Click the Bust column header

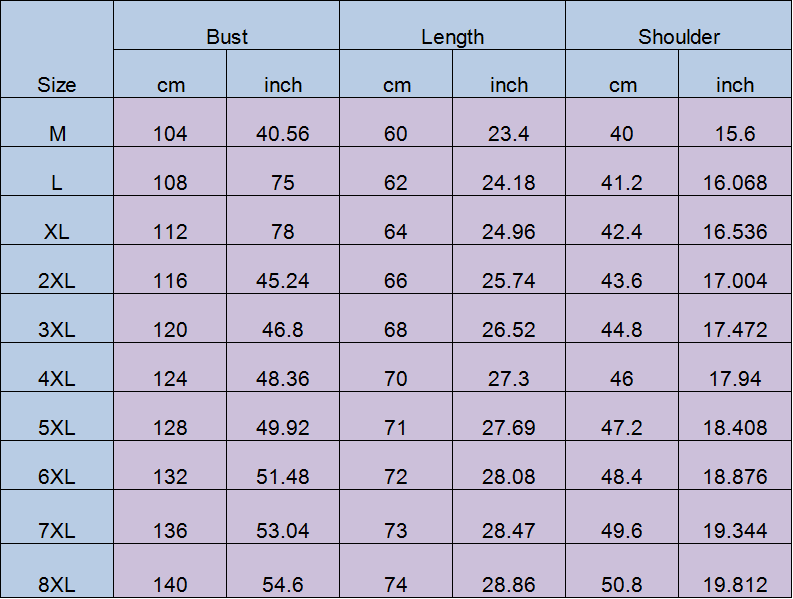point(227,37)
